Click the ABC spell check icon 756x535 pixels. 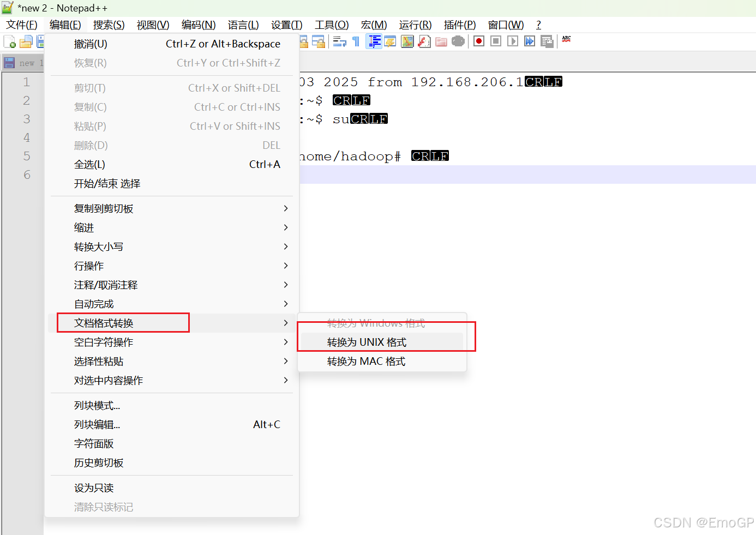tap(566, 40)
